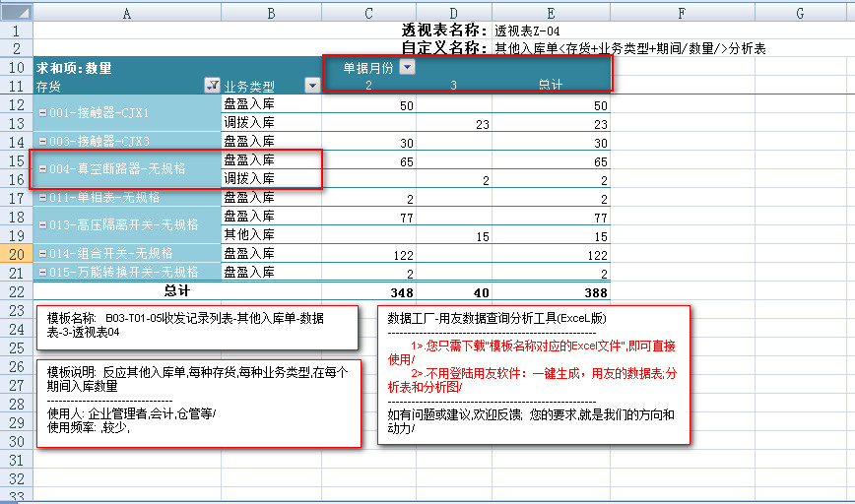Collapse the 013-高压隔离开关-无规格 group
Screen dimensions: 855x504
[41, 225]
